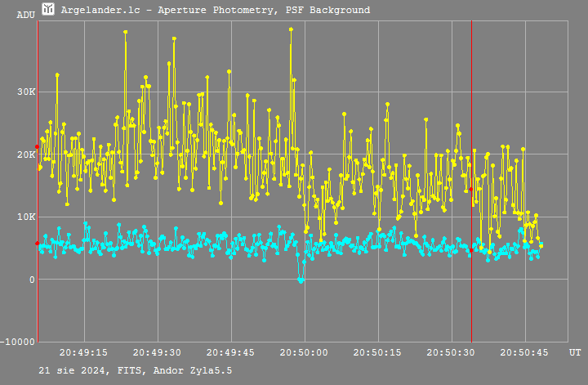Click the 20:50:00 time label
Screen dimensions: 588x385
[304, 353]
